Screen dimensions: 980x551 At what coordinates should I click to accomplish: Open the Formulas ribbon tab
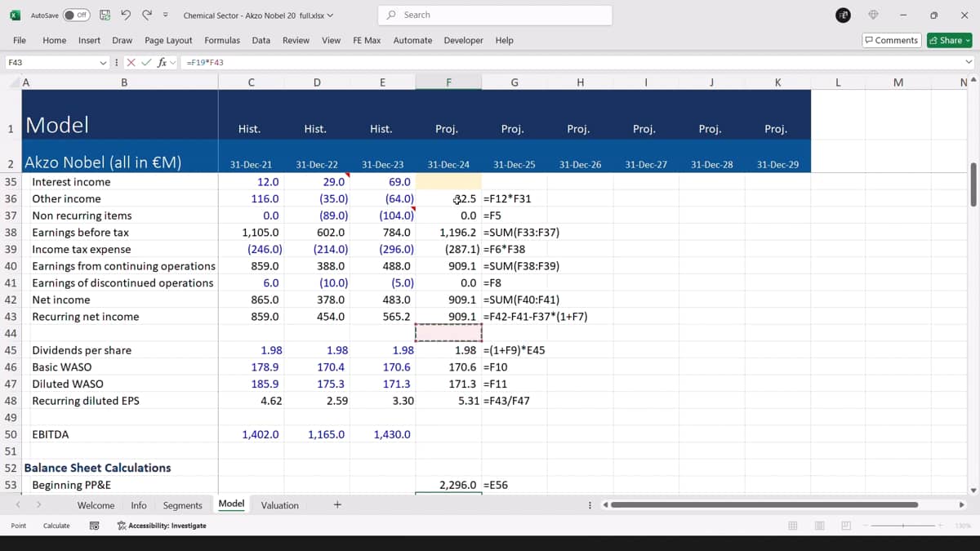(222, 40)
